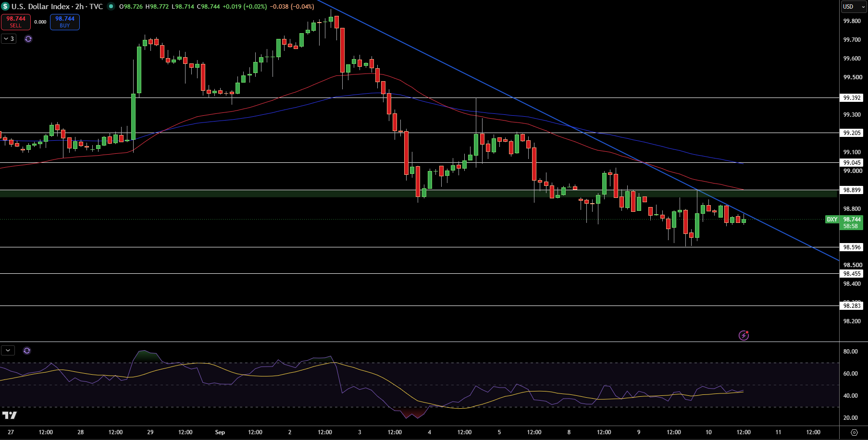Open the USD currency dropdown
Viewport: 868px width, 440px height.
click(x=854, y=7)
